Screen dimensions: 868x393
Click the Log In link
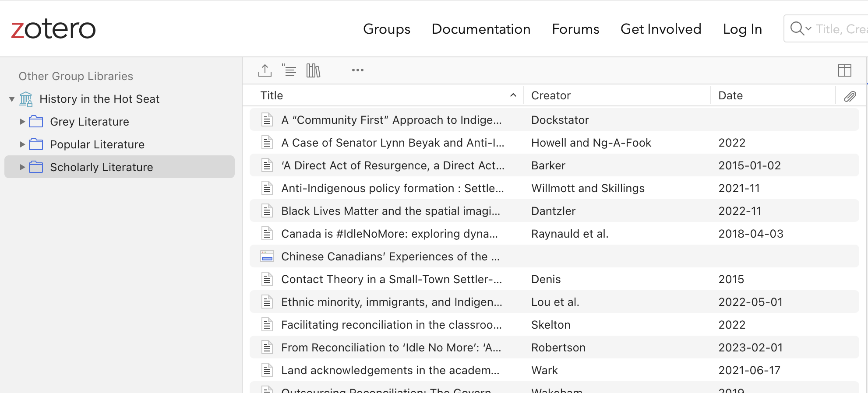pos(742,29)
